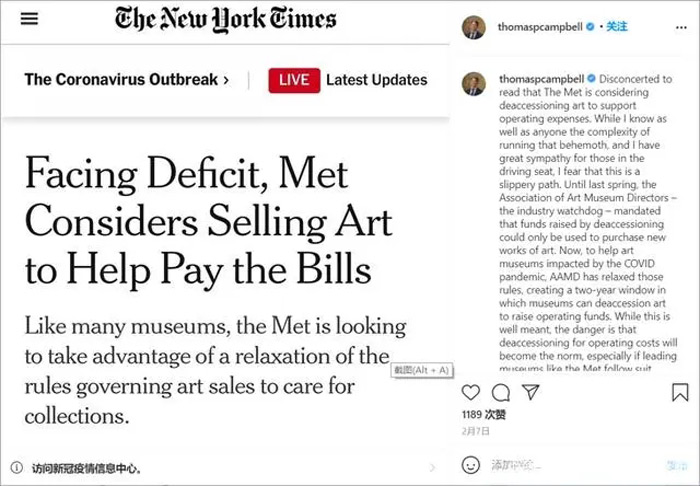
Task: Open post options three-dot menu
Action: tap(681, 27)
